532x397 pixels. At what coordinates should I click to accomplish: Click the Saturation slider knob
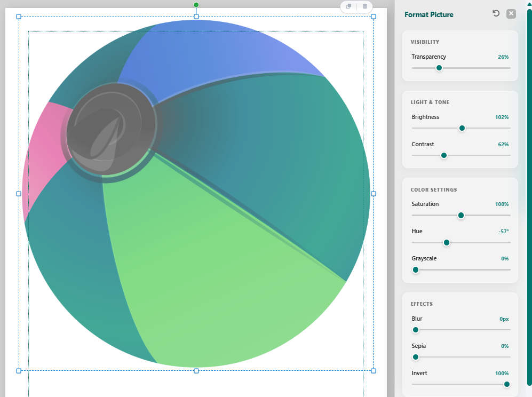pyautogui.click(x=460, y=216)
